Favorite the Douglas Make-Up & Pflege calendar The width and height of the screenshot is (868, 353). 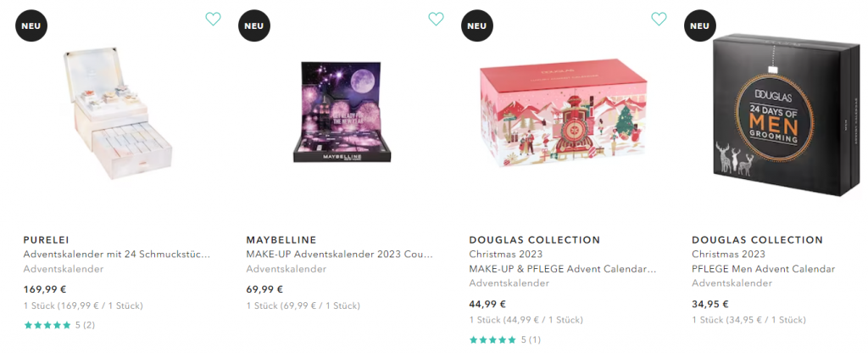pyautogui.click(x=659, y=19)
